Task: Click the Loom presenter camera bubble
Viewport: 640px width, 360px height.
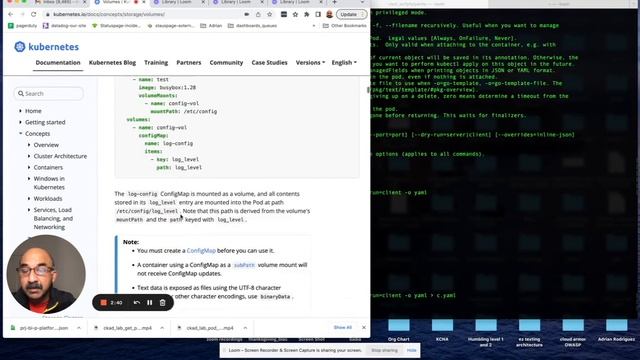Action: tap(46, 274)
